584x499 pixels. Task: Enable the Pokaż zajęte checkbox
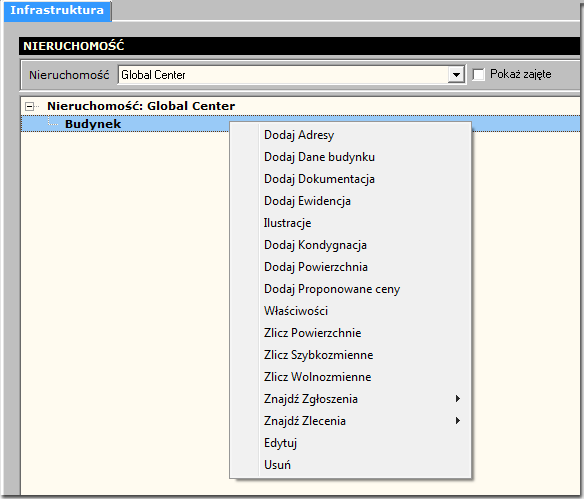(478, 74)
